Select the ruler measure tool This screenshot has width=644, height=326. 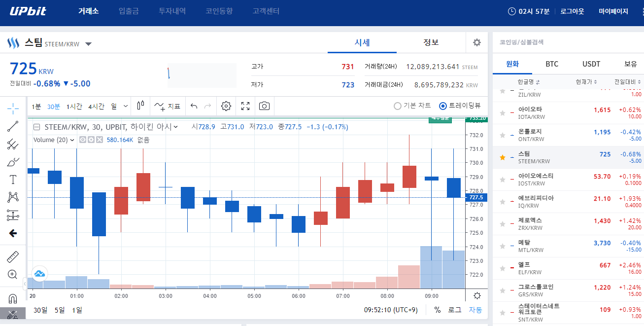13,256
